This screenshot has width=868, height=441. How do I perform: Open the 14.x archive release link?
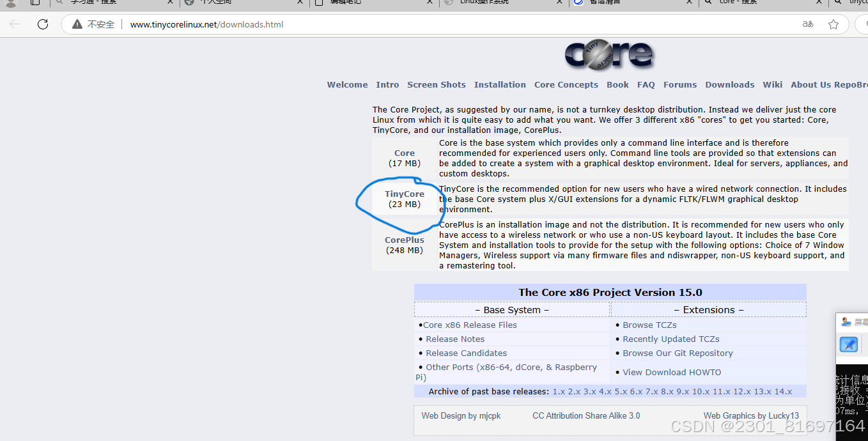tap(783, 391)
